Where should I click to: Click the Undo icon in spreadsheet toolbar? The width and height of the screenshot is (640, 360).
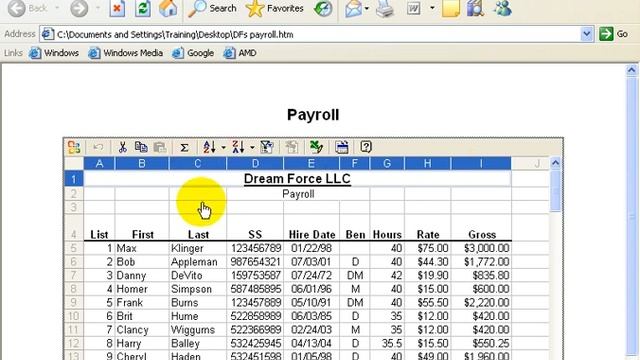pyautogui.click(x=98, y=147)
